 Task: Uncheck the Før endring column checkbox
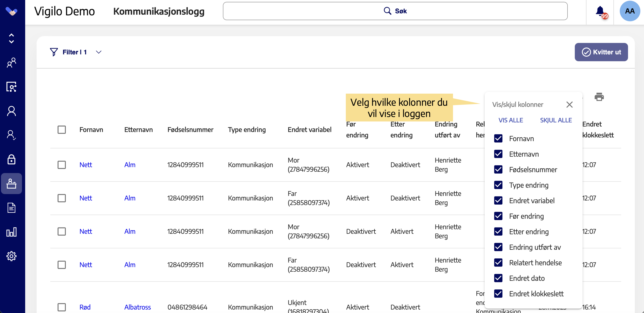point(498,216)
